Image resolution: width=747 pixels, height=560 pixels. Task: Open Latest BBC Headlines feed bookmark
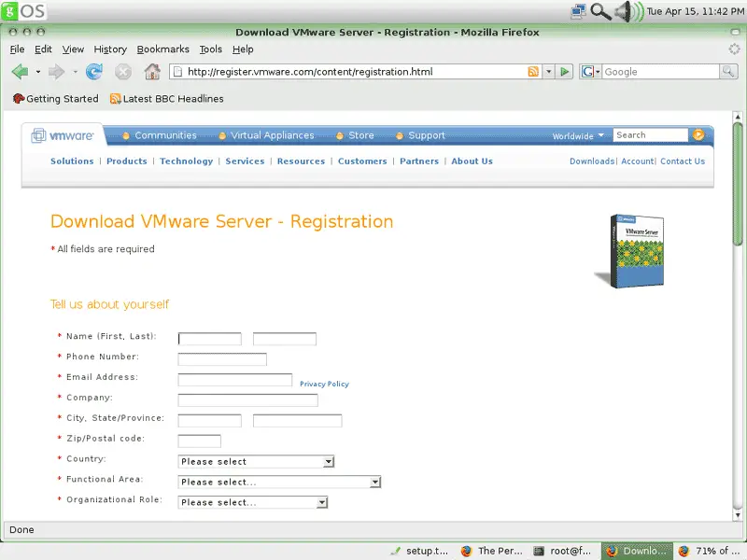click(x=167, y=99)
